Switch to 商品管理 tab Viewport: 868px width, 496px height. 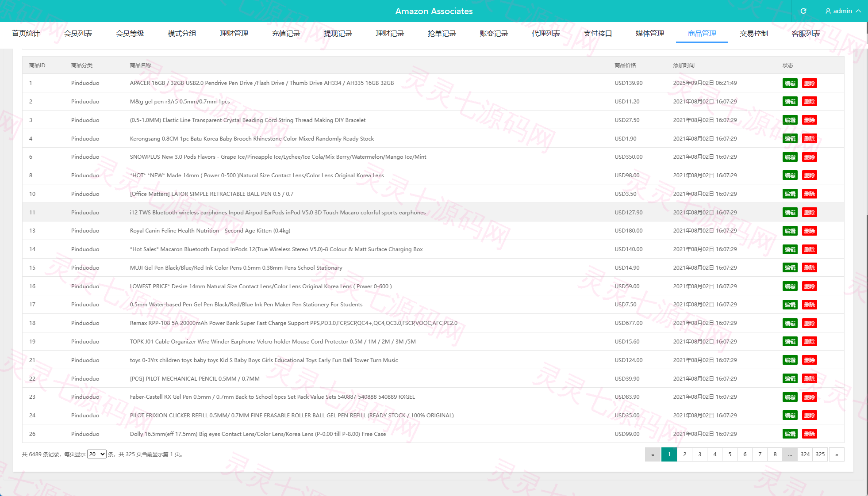tap(702, 34)
